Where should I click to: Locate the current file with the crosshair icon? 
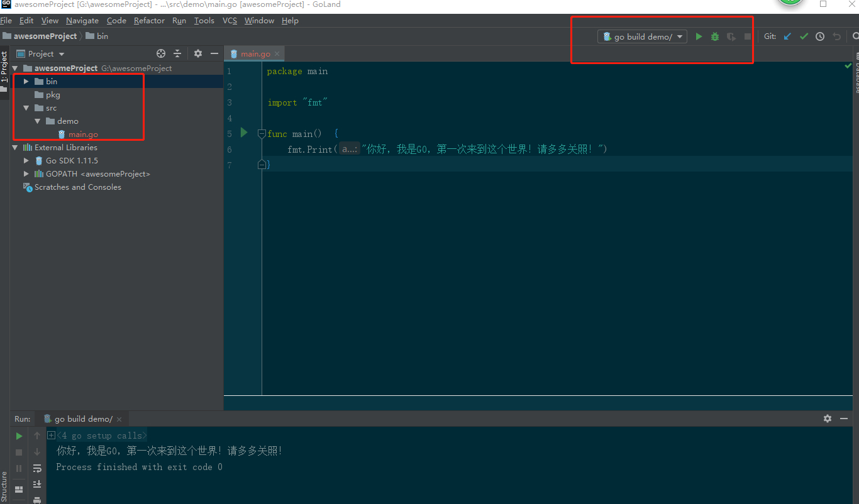(x=161, y=53)
